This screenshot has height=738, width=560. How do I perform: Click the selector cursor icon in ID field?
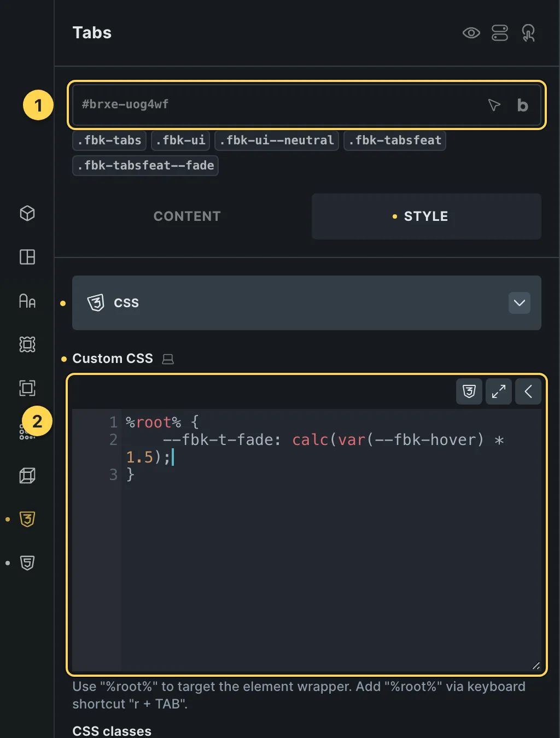pyautogui.click(x=494, y=105)
